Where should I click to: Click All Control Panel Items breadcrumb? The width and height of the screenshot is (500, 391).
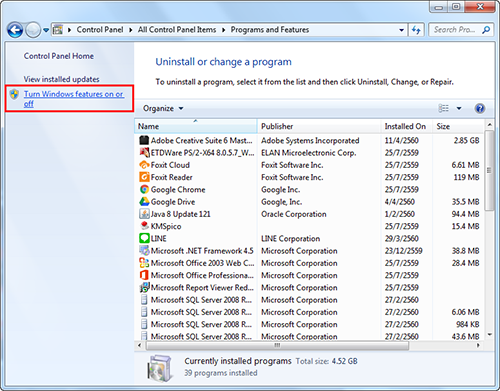[x=177, y=30]
